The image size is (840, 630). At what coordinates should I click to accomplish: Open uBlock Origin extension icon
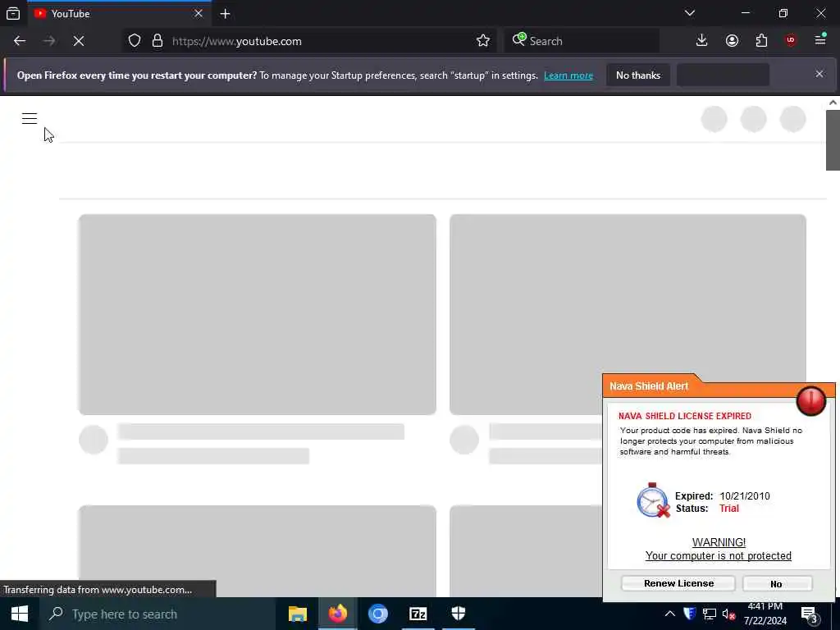click(x=791, y=41)
